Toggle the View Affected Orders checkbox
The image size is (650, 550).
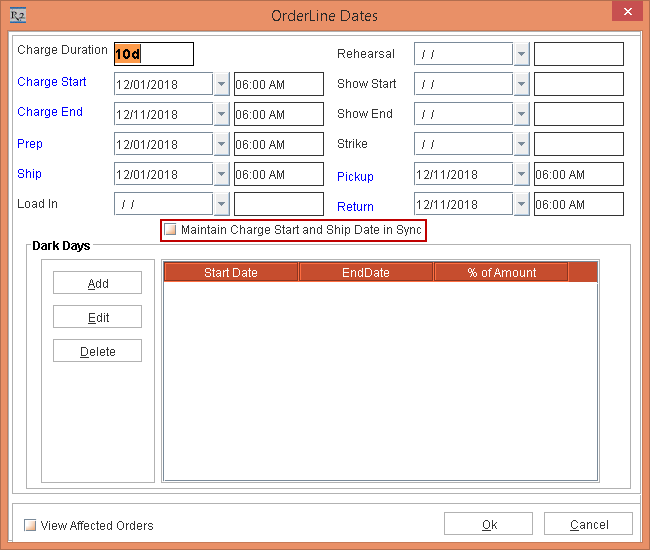tap(30, 525)
